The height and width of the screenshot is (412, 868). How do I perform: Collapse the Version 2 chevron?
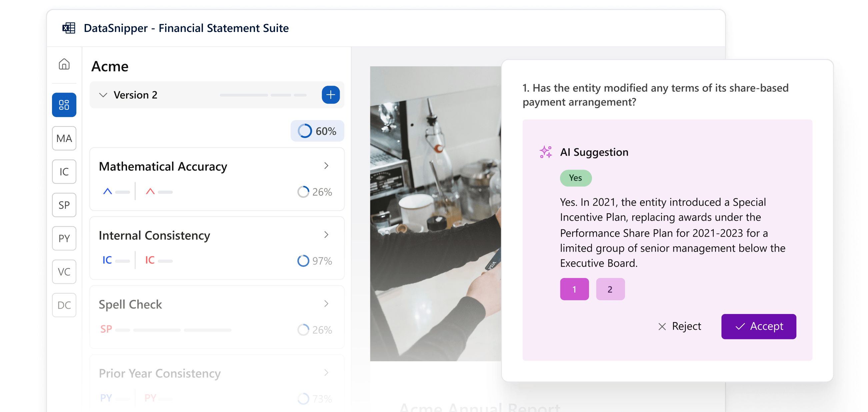pyautogui.click(x=103, y=95)
